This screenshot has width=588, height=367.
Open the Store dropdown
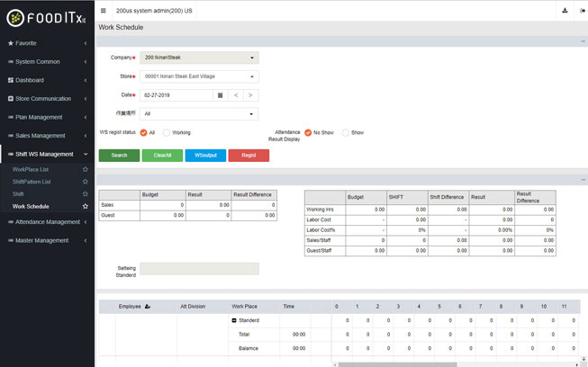[198, 76]
